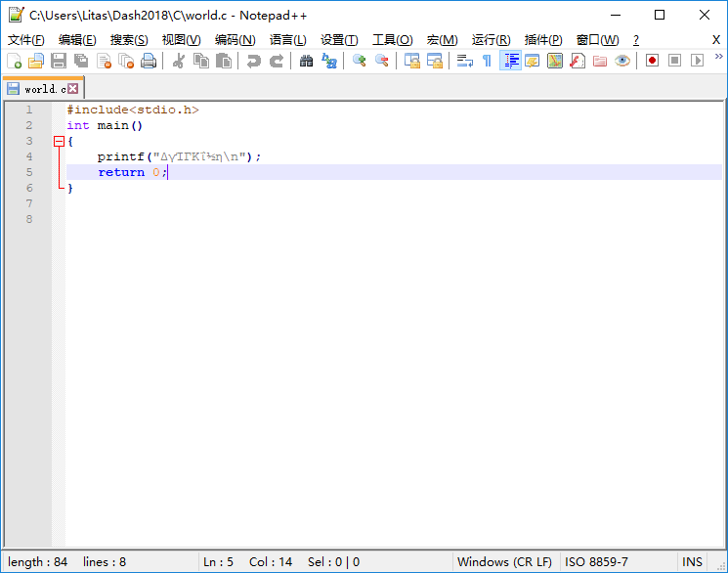Screen dimensions: 728x573
Task: Click the Save All toolbar icon
Action: click(x=81, y=61)
